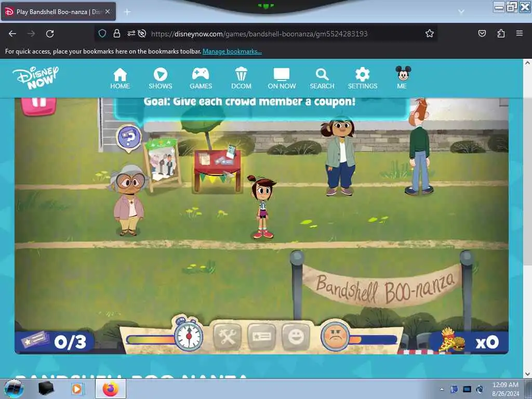Open the ME Mickey profile icon

pos(403,78)
